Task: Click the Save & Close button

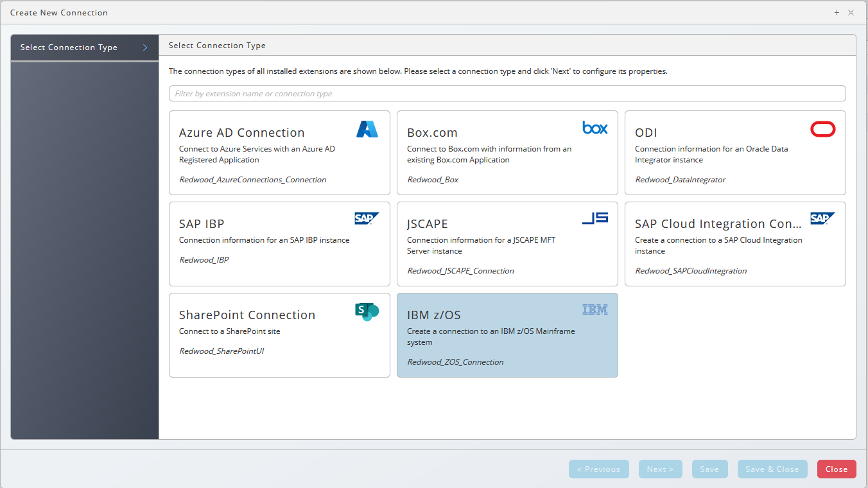Action: 772,469
